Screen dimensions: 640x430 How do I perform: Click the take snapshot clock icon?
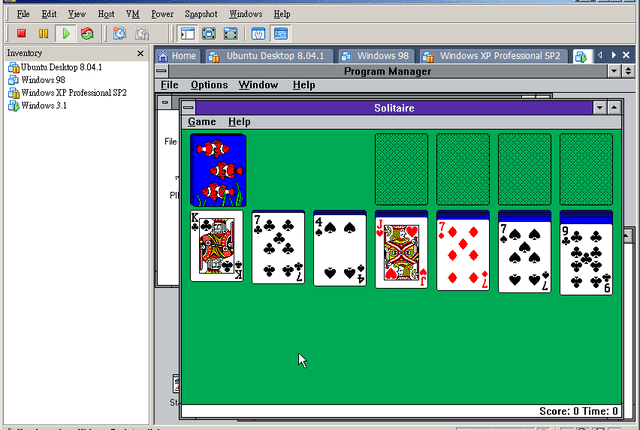pyautogui.click(x=120, y=33)
